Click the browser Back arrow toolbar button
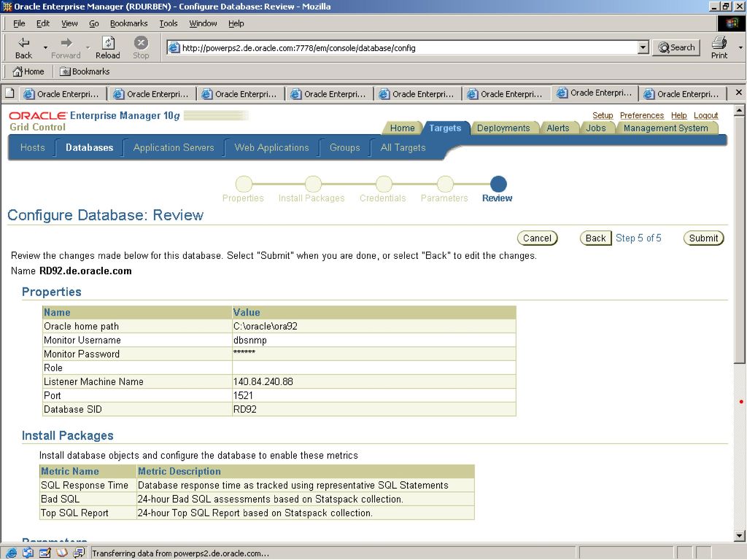The height and width of the screenshot is (560, 747). pos(23,47)
